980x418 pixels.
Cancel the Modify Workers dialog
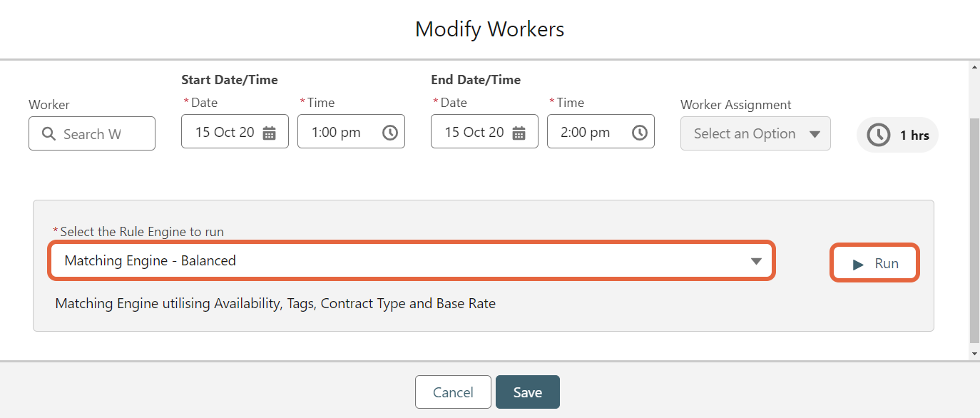pos(453,392)
